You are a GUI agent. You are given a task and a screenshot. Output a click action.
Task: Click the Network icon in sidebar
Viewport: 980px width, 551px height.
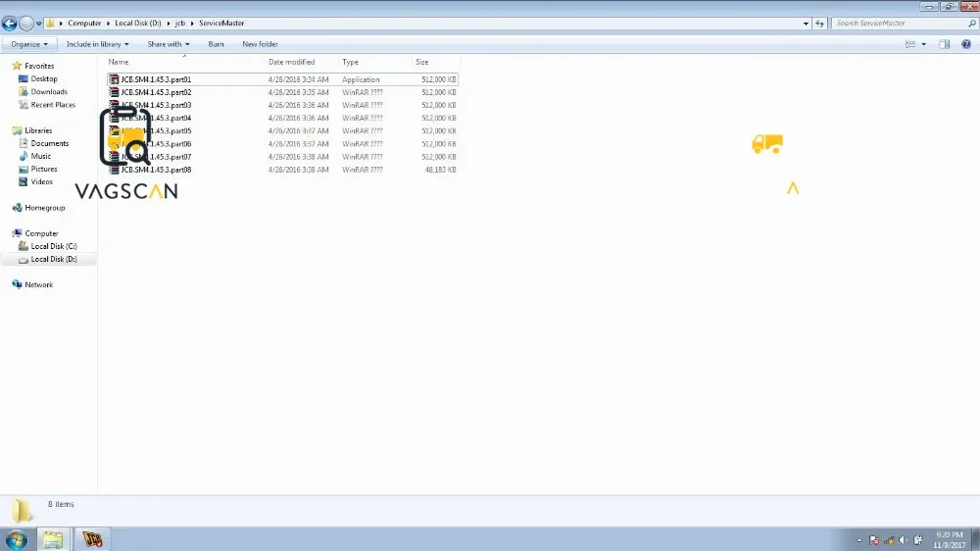click(x=17, y=284)
